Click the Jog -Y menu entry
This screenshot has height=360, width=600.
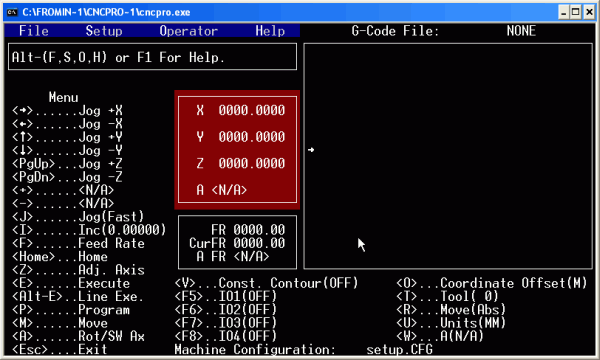click(x=67, y=151)
